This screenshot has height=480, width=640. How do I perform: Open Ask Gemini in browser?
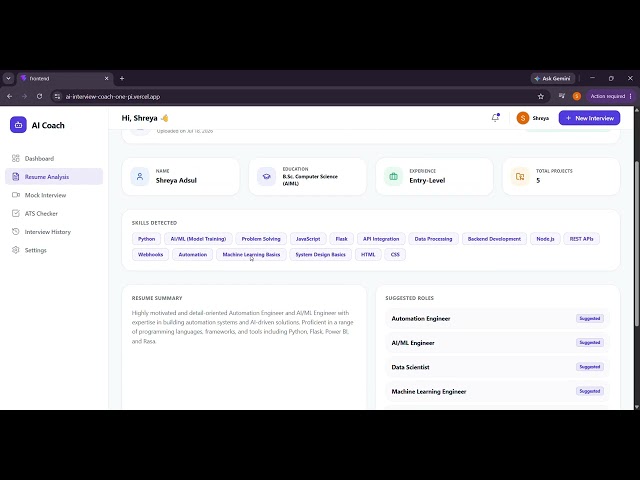tap(553, 78)
